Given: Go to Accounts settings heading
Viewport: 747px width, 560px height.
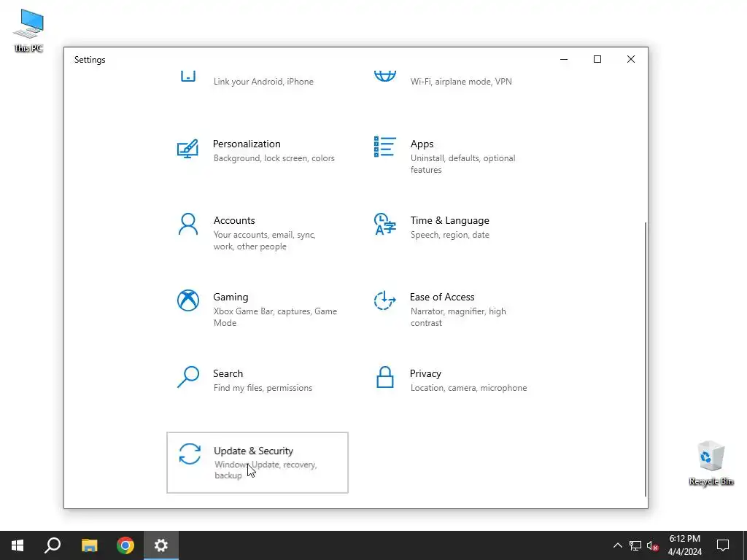Looking at the screenshot, I should [x=234, y=220].
